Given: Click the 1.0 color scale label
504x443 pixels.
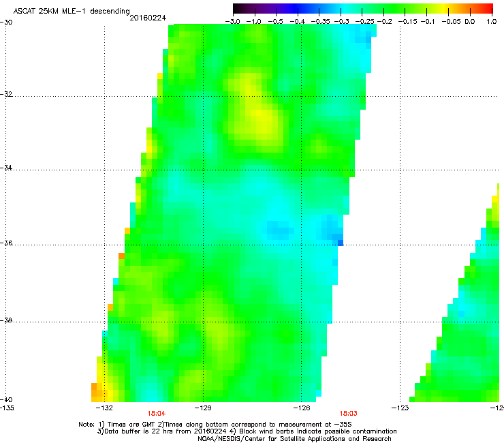Looking at the screenshot, I should coord(492,22).
